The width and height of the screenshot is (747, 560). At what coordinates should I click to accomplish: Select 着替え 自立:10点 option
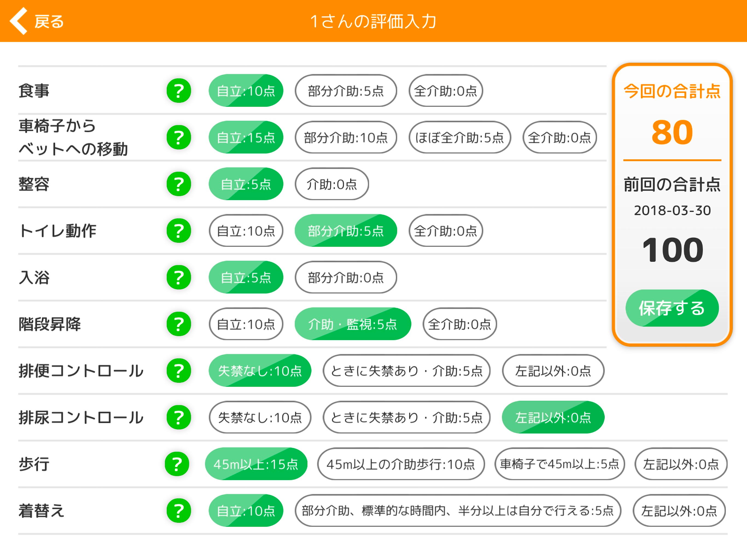[246, 510]
